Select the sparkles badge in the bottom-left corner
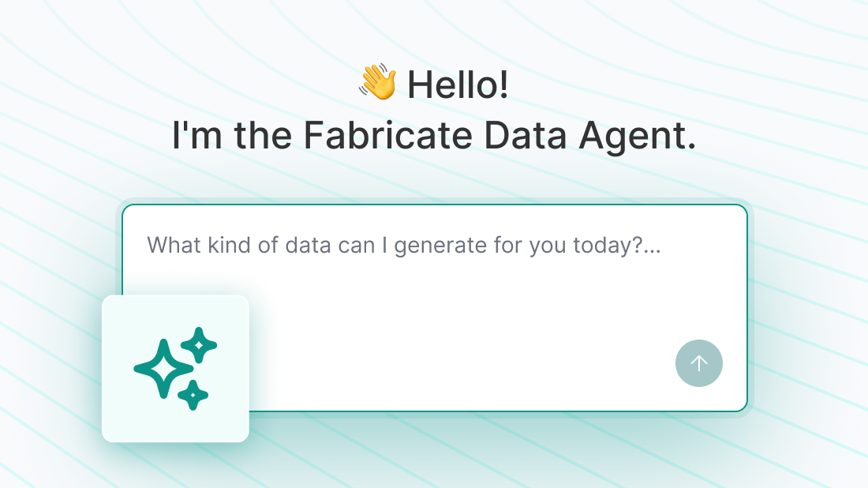Viewport: 868px width, 488px height. click(175, 368)
